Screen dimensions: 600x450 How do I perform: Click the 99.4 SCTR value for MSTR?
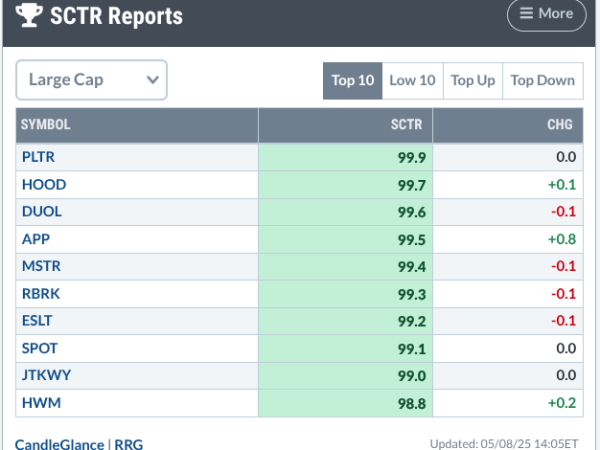[x=412, y=267]
